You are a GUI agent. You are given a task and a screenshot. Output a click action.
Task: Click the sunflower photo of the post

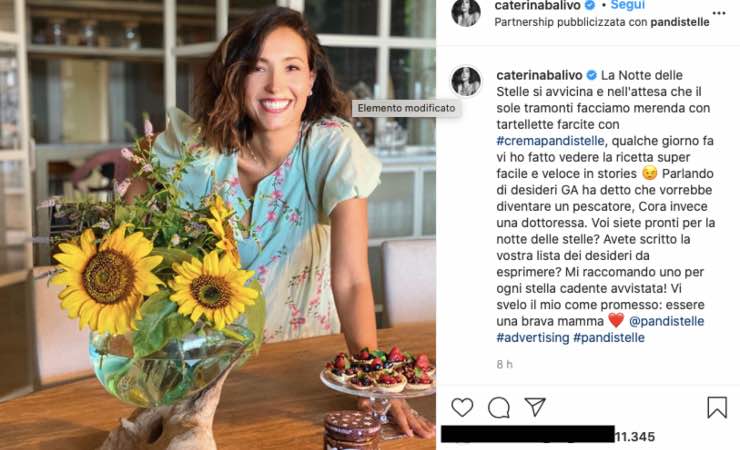click(x=218, y=225)
